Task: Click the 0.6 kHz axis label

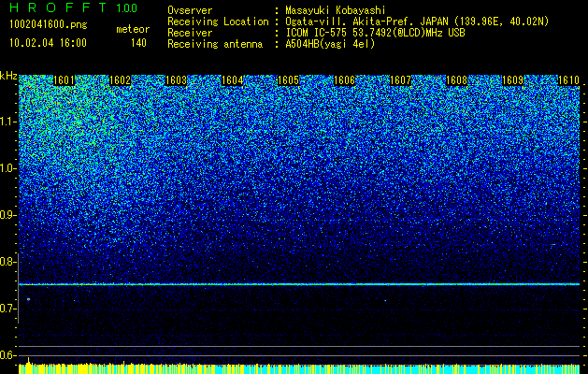Action: [7, 355]
